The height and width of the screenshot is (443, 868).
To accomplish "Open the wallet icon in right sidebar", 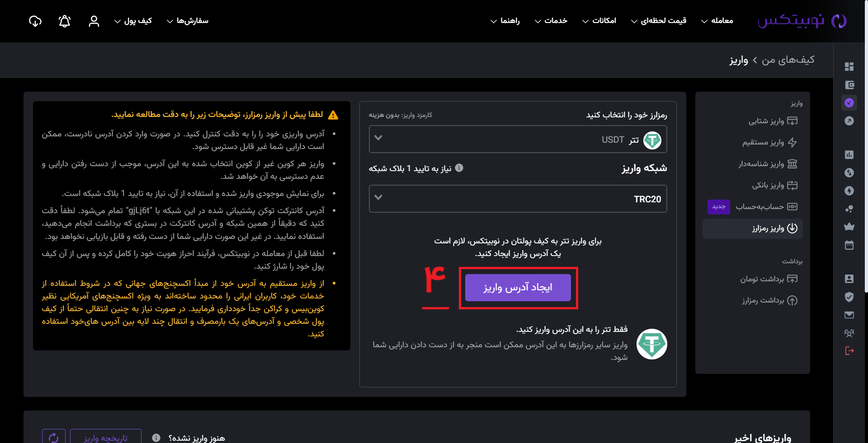I will pyautogui.click(x=849, y=85).
